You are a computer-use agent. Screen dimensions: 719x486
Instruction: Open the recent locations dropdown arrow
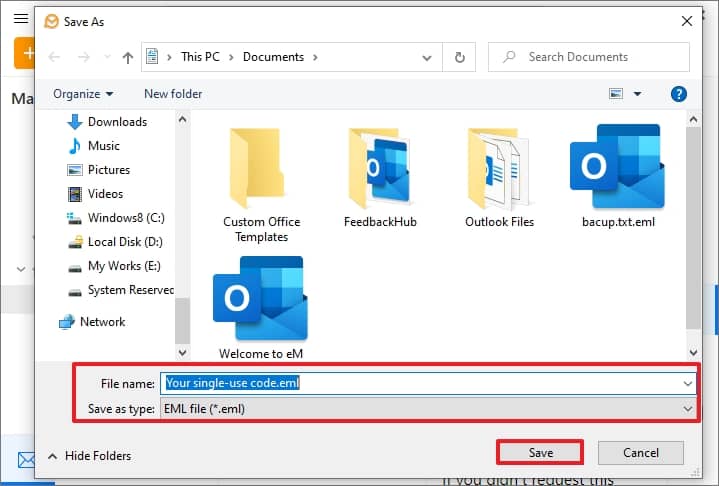click(x=107, y=57)
